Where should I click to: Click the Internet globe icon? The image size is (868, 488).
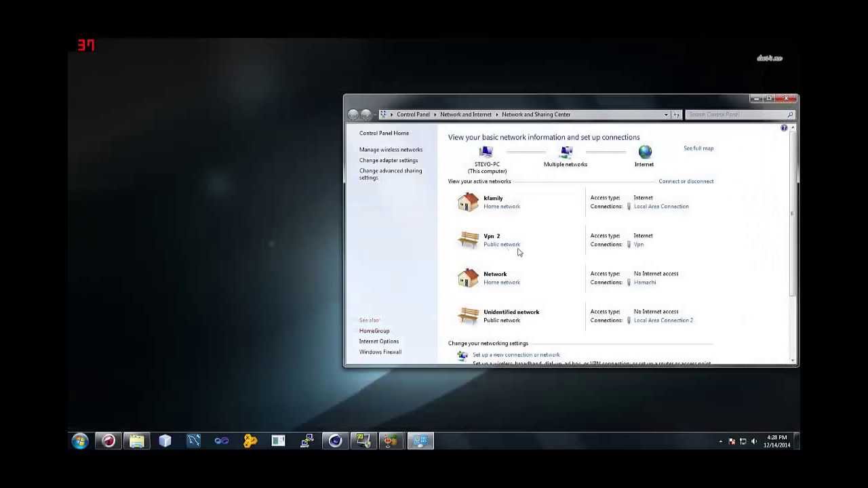pos(645,152)
